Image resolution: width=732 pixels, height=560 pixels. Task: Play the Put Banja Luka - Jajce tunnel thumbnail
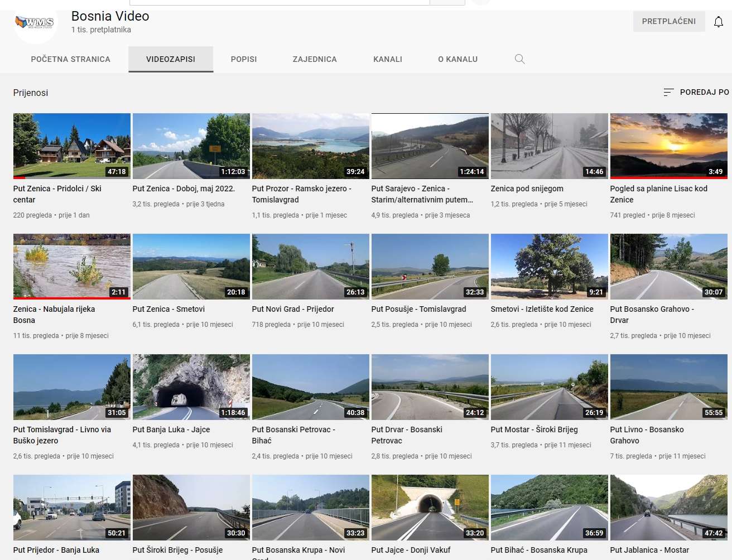(191, 387)
